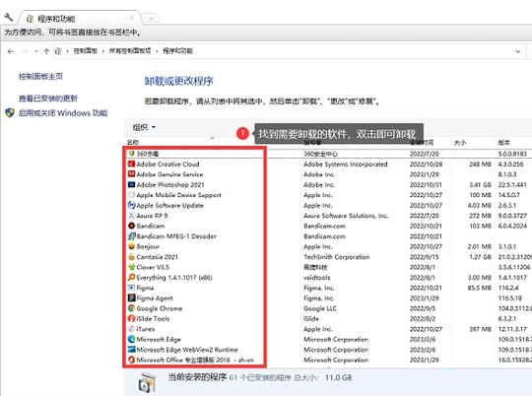Viewport: 532px width, 396px height.
Task: Click the Bandicam MPEG-1 Decoder icon
Action: pos(131,236)
